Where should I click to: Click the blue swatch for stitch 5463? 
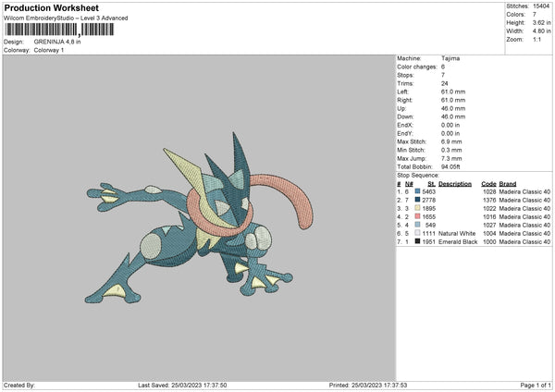click(x=418, y=191)
